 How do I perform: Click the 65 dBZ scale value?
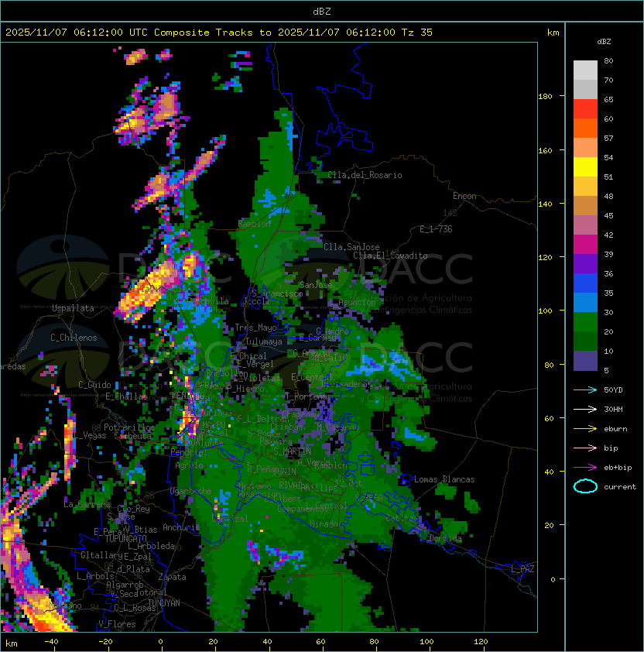pyautogui.click(x=608, y=99)
